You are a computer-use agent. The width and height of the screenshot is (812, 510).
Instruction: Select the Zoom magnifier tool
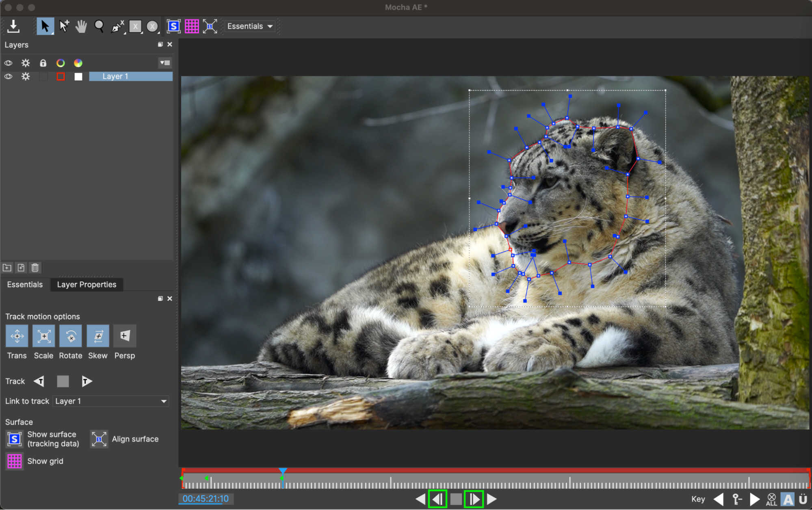pos(99,26)
